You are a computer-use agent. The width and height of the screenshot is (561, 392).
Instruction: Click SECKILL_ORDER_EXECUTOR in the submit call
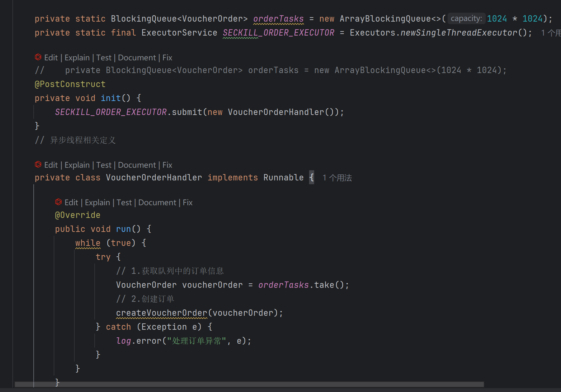(111, 112)
